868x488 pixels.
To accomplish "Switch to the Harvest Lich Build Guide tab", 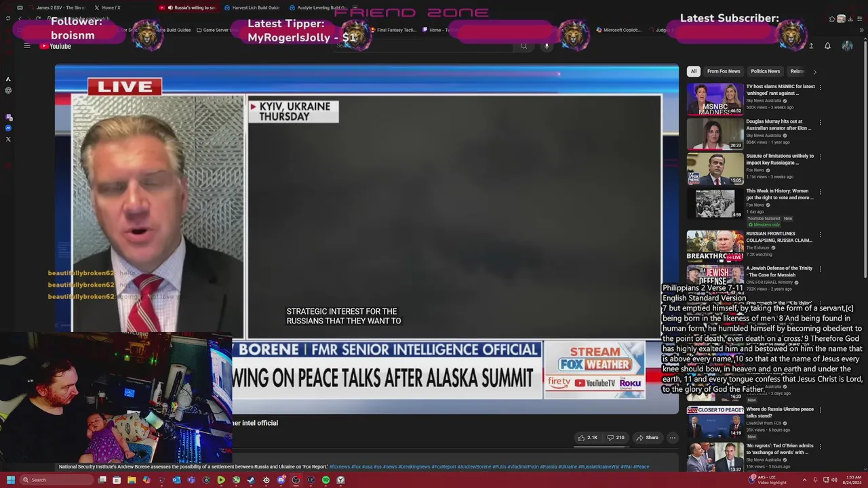I will [x=251, y=7].
